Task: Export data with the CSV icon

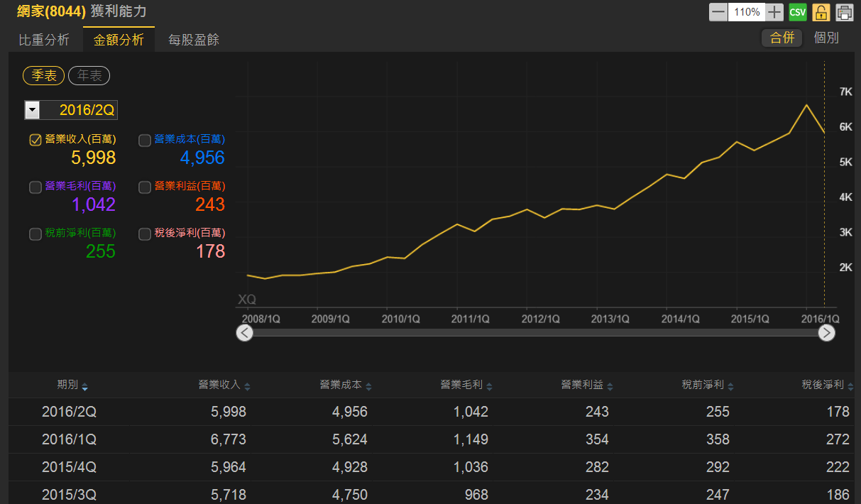Action: point(798,12)
